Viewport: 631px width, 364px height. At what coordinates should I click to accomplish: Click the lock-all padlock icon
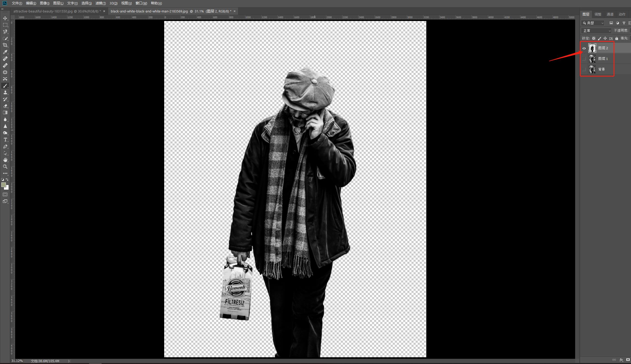point(616,38)
